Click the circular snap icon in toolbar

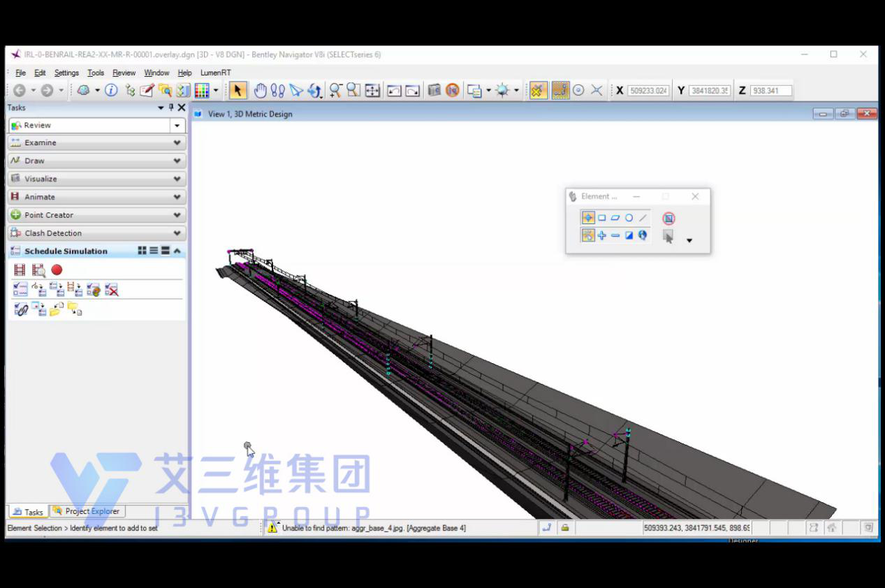tap(578, 90)
